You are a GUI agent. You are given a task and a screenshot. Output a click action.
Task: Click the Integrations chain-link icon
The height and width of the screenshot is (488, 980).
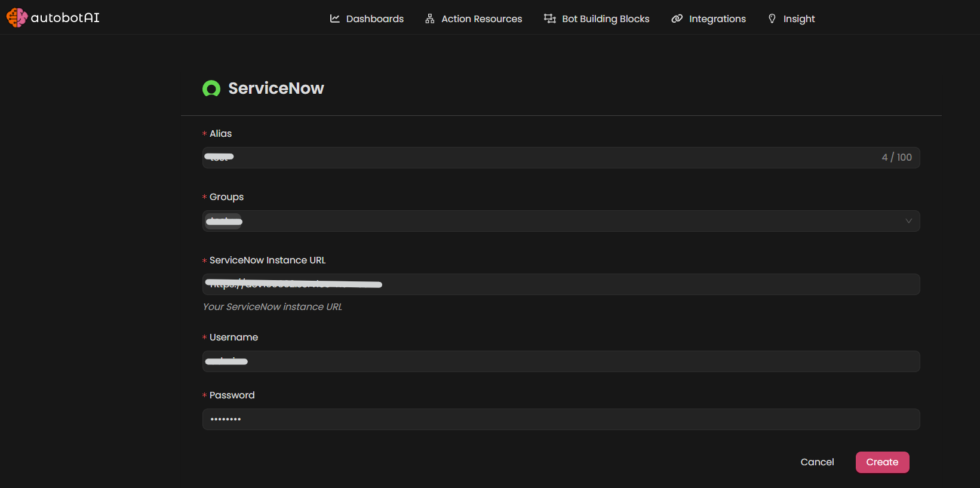tap(677, 19)
